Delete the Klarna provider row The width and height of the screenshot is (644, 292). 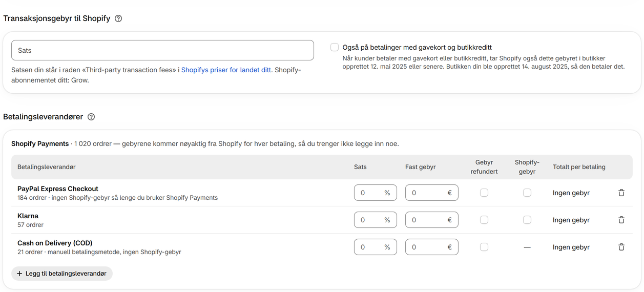(x=621, y=220)
